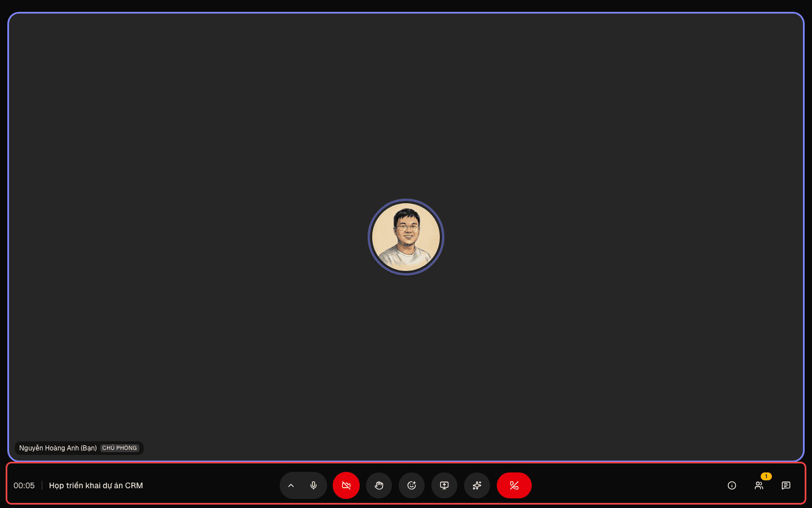Open the emoji reactions picker
The width and height of the screenshot is (812, 508).
click(x=412, y=485)
